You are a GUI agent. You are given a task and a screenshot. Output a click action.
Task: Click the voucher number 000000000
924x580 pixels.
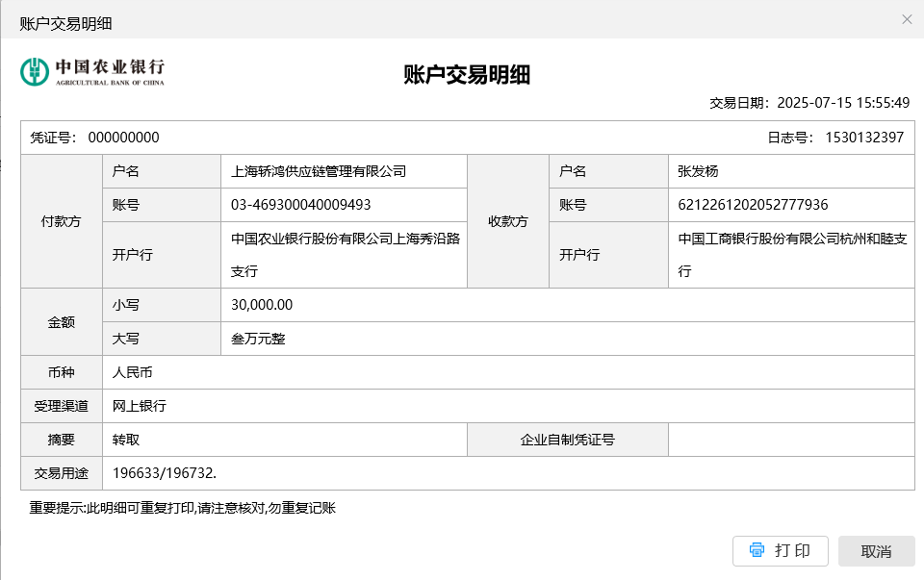point(123,138)
